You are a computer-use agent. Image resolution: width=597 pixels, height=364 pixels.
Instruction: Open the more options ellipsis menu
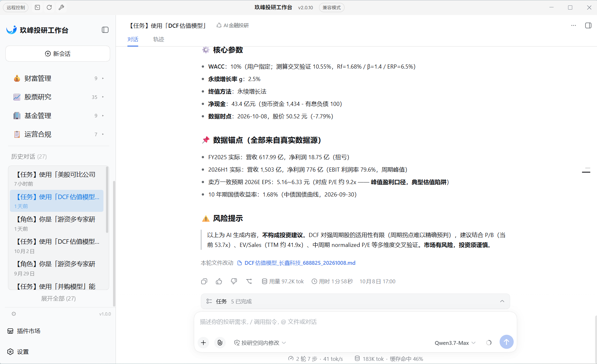tap(573, 26)
